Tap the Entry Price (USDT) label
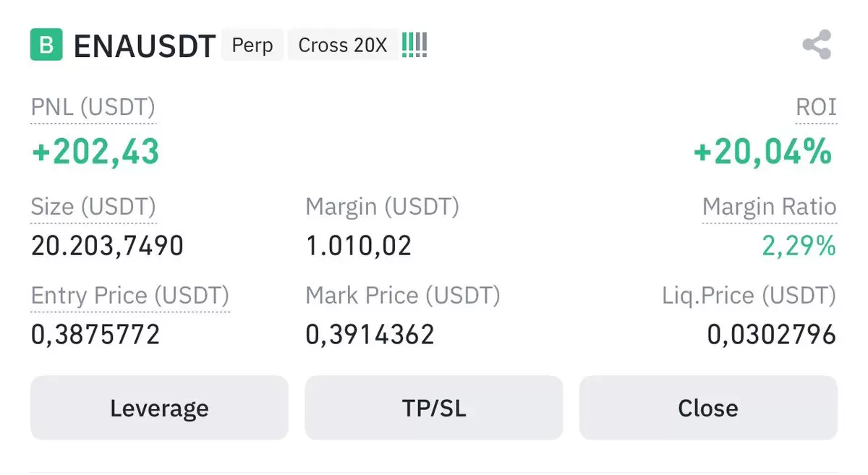 pos(130,296)
